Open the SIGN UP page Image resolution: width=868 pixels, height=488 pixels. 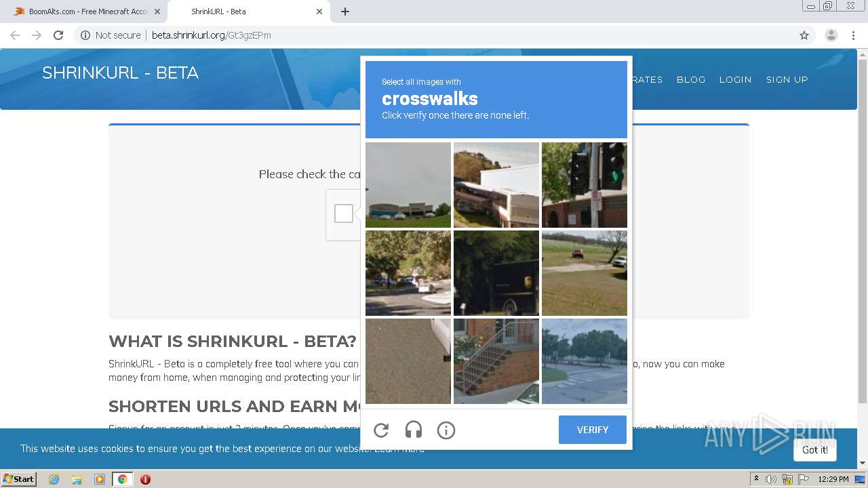pyautogui.click(x=787, y=79)
